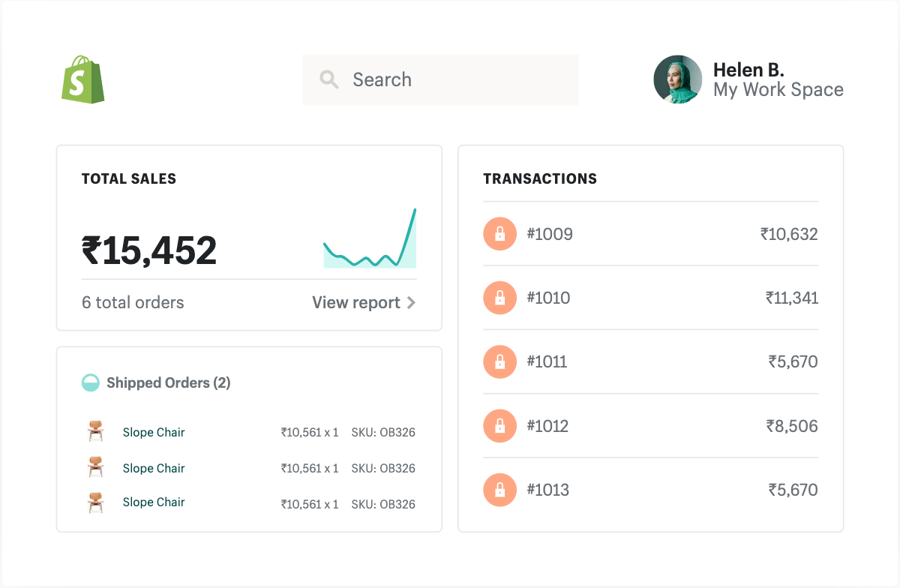Open Helen B. profile avatar
The height and width of the screenshot is (588, 900).
point(677,79)
